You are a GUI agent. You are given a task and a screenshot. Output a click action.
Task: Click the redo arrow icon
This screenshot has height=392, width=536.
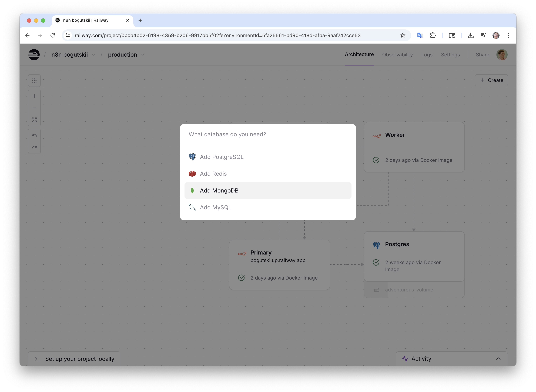point(34,147)
